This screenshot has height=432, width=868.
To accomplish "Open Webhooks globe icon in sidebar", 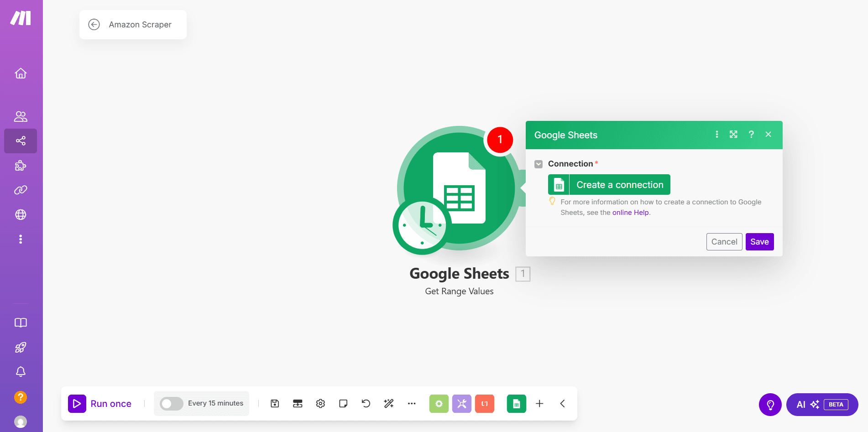I will click(21, 214).
